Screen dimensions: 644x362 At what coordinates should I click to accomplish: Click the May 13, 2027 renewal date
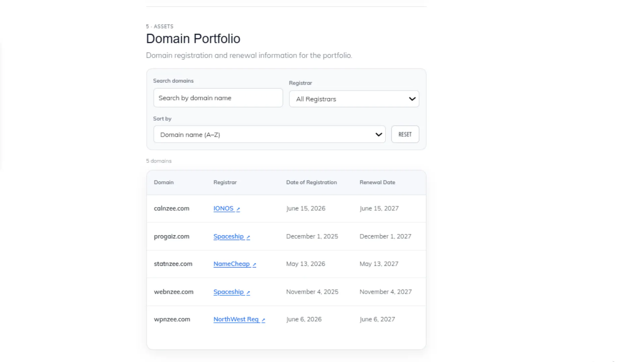tap(379, 264)
